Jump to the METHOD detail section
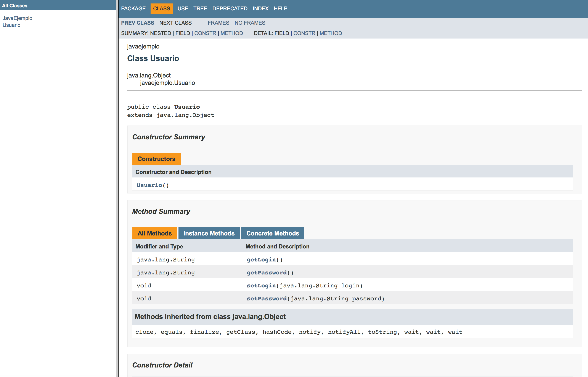Image resolution: width=588 pixels, height=377 pixels. tap(331, 33)
